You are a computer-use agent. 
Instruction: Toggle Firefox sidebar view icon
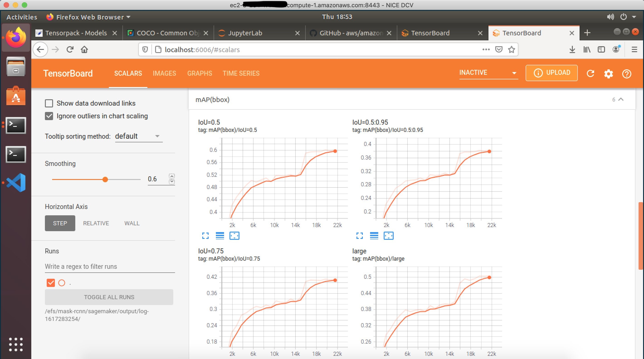pyautogui.click(x=601, y=49)
